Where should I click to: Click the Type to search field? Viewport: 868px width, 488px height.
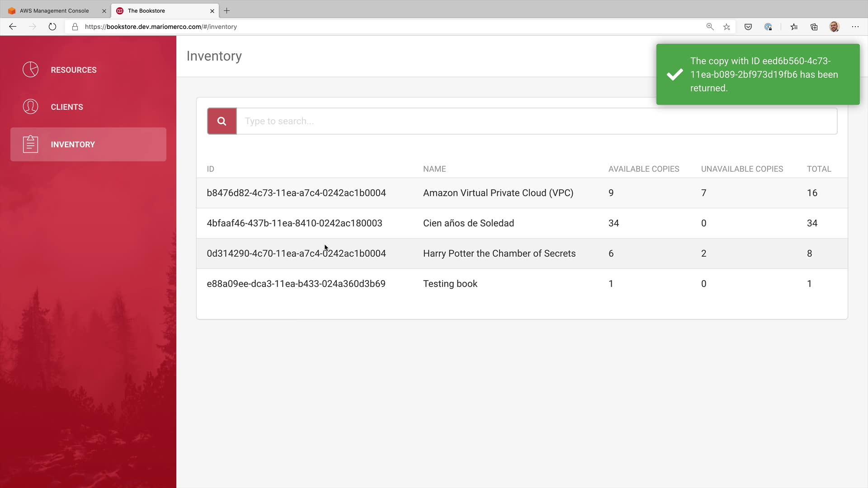click(x=536, y=121)
